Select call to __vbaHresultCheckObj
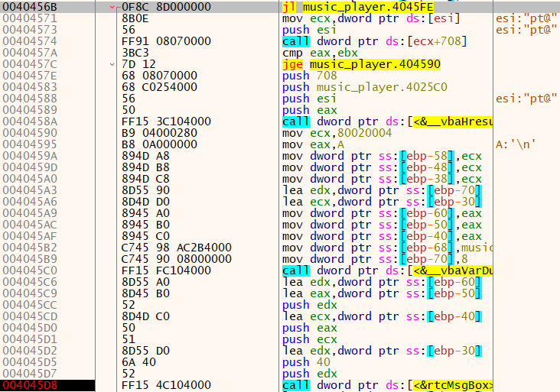The height and width of the screenshot is (392, 560). pos(388,121)
